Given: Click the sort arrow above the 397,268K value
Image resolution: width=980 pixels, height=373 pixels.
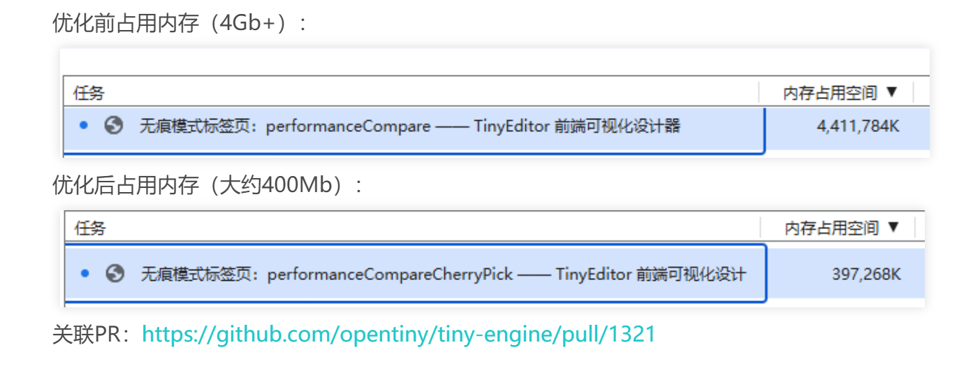Looking at the screenshot, I should click(893, 228).
